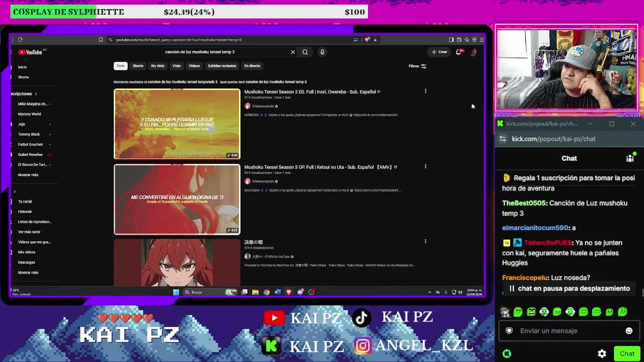Image resolution: width=644 pixels, height=362 pixels.
Task: Open the Tommy Black subscription channel
Action: pyautogui.click(x=29, y=134)
